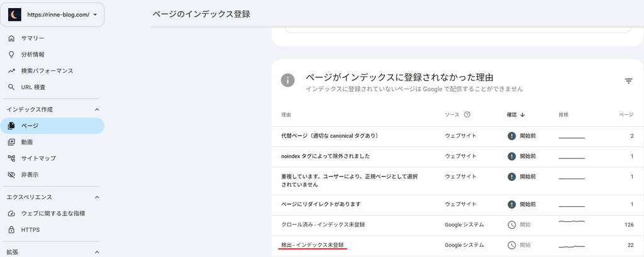Click the page documents icon next to ページ
This screenshot has width=644, height=257.
11,126
